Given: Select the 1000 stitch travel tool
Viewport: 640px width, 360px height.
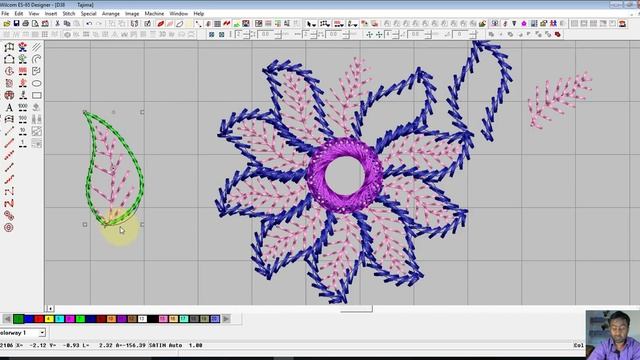Looking at the screenshot, I should [x=23, y=107].
